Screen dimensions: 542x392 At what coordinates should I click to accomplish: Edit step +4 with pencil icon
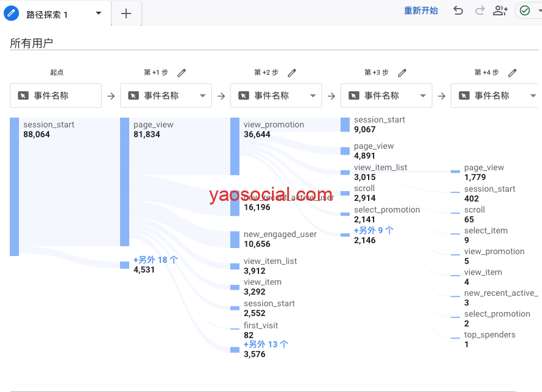[513, 73]
